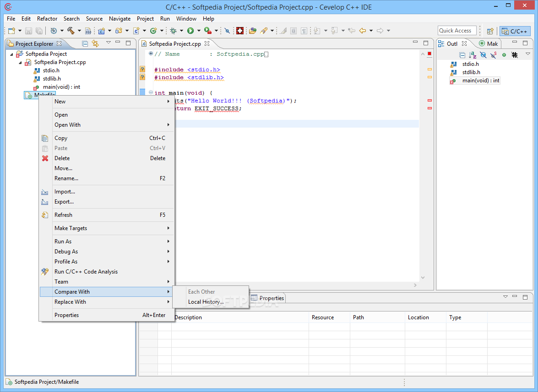Viewport: 538px width, 392px height.
Task: Toggle Show Whitespace Characters pilcrow icon
Action: click(304, 31)
